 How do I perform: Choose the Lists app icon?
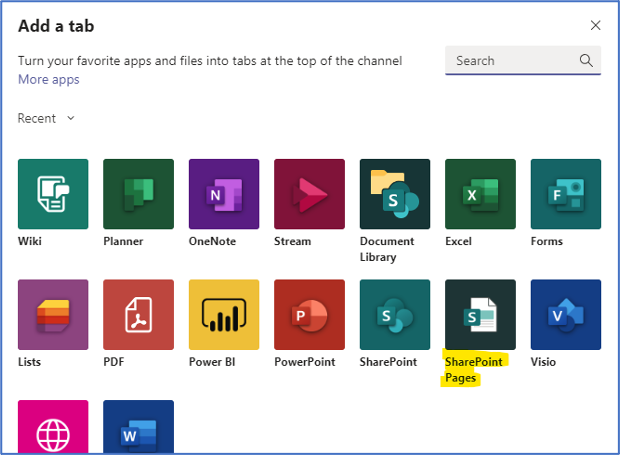pyautogui.click(x=53, y=314)
